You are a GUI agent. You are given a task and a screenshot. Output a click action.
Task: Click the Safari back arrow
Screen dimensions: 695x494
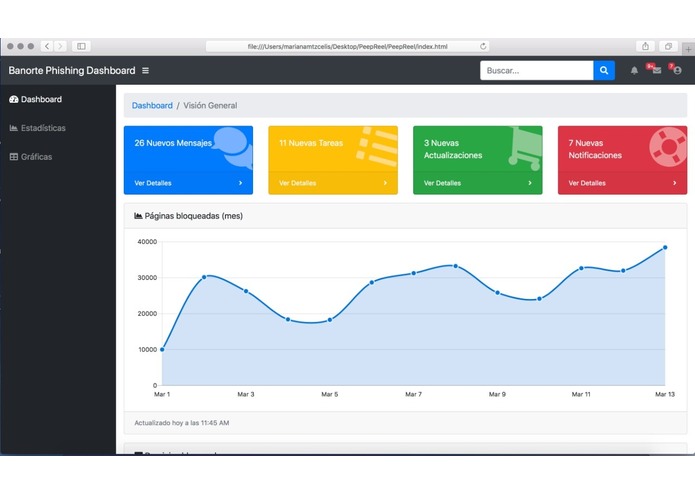(x=47, y=46)
